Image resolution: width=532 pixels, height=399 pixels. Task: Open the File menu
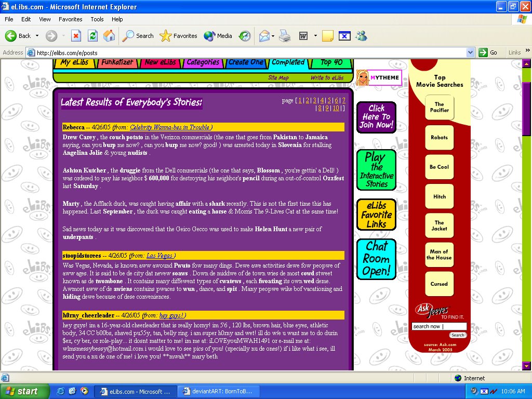(9, 19)
